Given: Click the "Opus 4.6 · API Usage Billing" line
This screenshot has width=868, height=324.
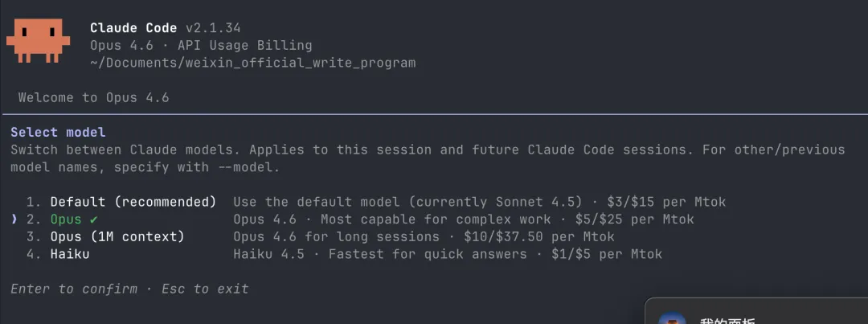Looking at the screenshot, I should 201,45.
